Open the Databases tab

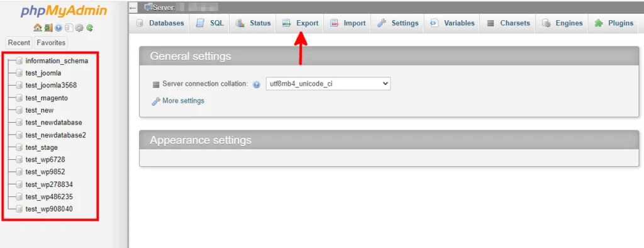point(160,23)
